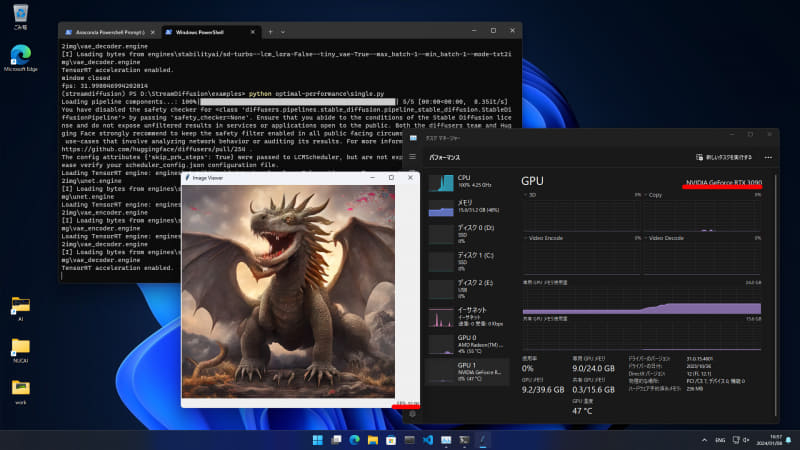Select the work folder on the desktop
Screen dimensions: 800x450
tap(20, 392)
